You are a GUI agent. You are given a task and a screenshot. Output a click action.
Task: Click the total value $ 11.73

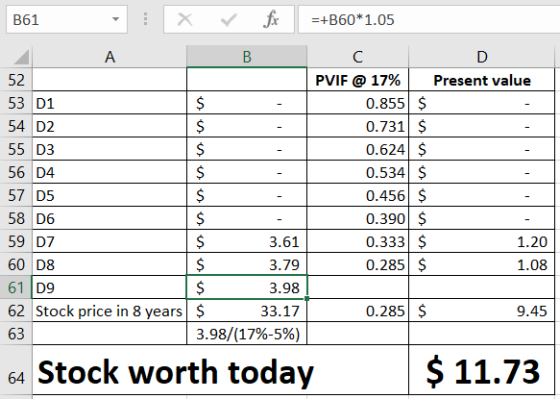click(482, 370)
